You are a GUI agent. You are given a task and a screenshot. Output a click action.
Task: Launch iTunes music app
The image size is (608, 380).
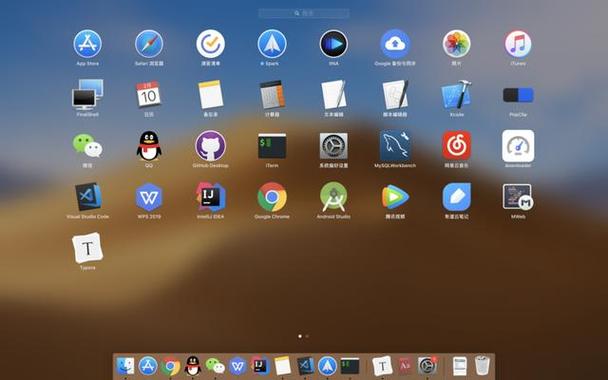[518, 44]
